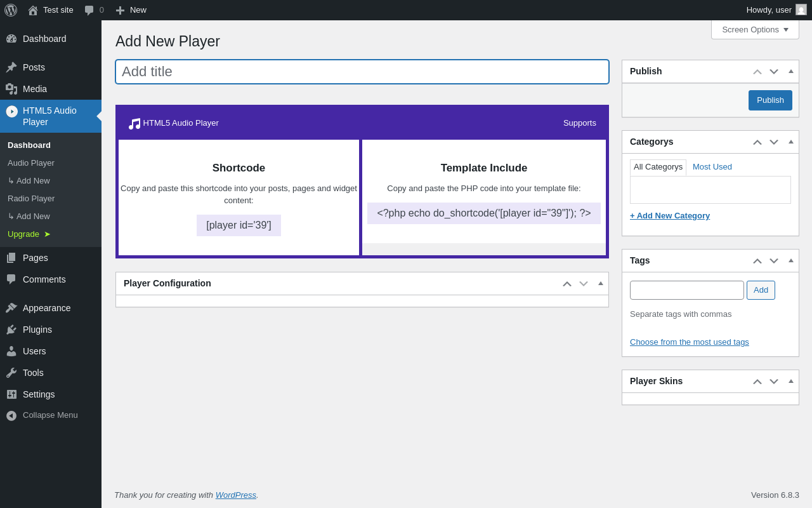Expand the Screen Options dropdown

pyautogui.click(x=755, y=29)
